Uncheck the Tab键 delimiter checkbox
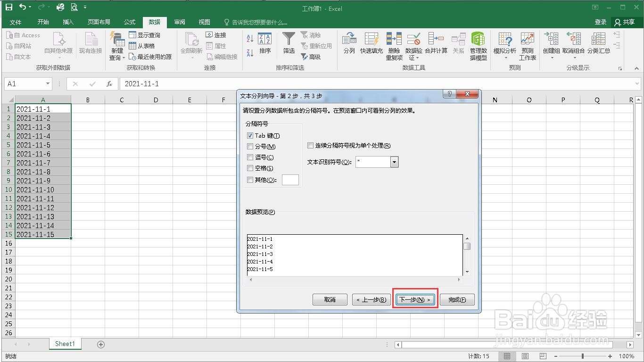Image resolution: width=644 pixels, height=362 pixels. [249, 135]
